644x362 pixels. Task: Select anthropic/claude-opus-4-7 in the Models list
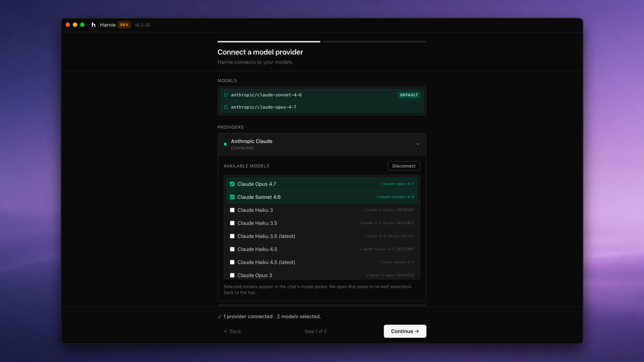click(x=322, y=107)
